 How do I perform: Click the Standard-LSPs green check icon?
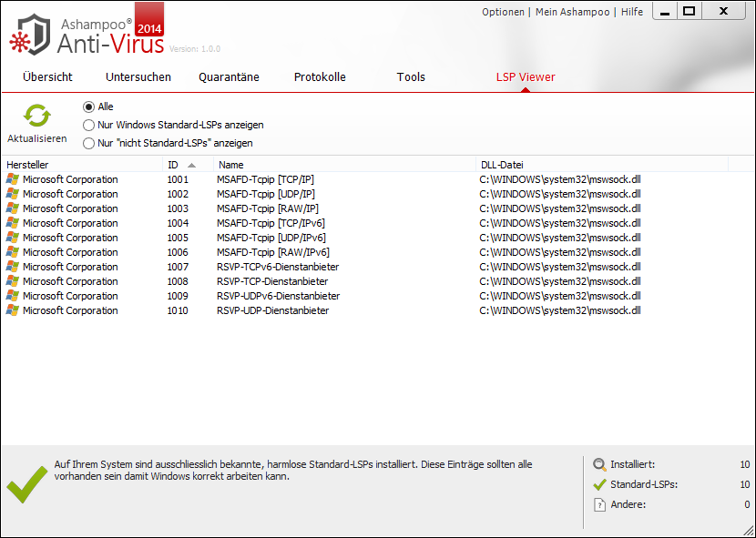click(599, 484)
